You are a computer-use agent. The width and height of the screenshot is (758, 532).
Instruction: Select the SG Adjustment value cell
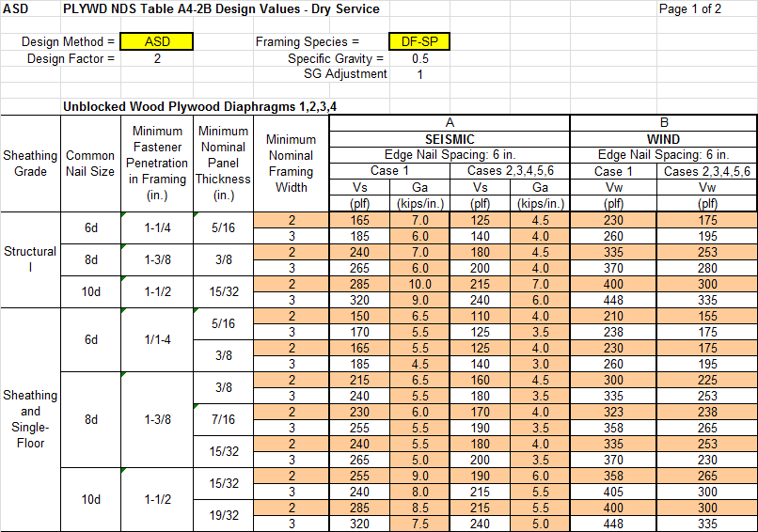tap(418, 74)
